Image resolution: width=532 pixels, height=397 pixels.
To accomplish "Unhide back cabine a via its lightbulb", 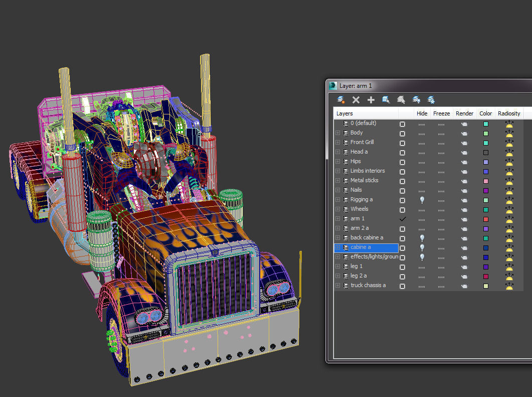I will (x=422, y=238).
